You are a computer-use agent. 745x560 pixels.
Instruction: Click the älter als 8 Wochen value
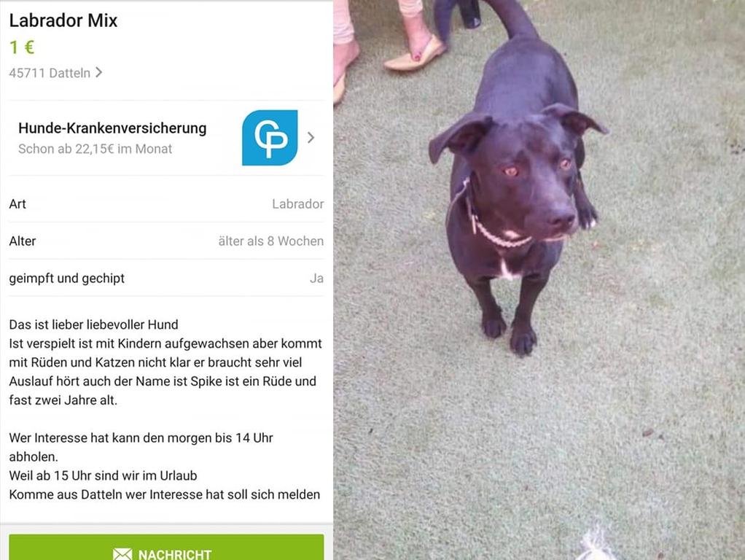pyautogui.click(x=271, y=241)
